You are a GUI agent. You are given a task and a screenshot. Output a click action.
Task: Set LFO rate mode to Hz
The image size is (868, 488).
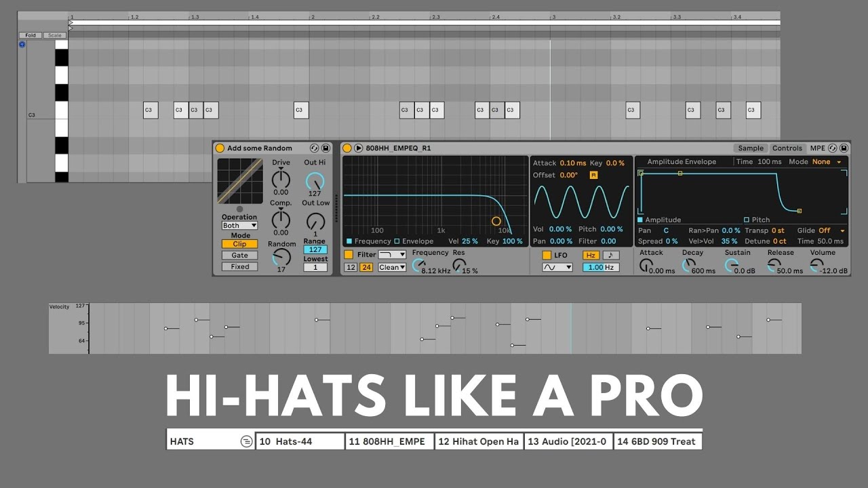591,256
